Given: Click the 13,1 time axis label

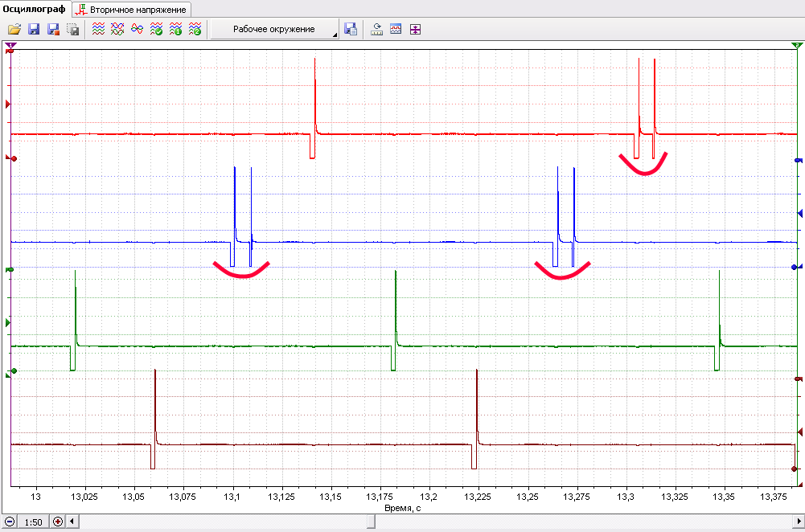Looking at the screenshot, I should pyautogui.click(x=232, y=497).
